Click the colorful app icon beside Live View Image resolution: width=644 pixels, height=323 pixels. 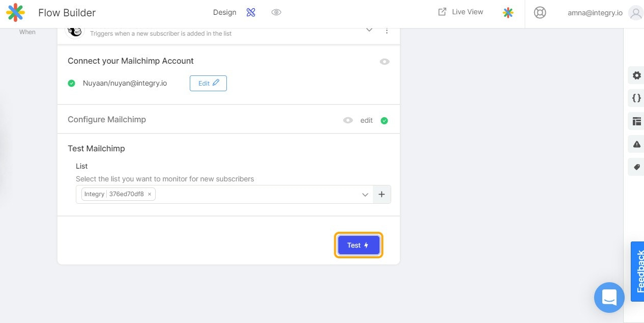tap(508, 13)
